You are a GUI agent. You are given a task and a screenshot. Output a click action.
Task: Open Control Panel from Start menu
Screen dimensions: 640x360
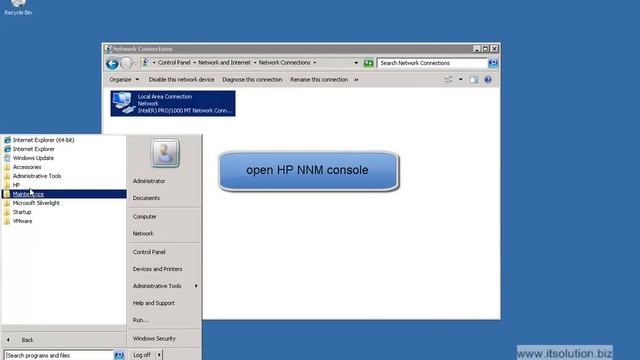pyautogui.click(x=149, y=252)
